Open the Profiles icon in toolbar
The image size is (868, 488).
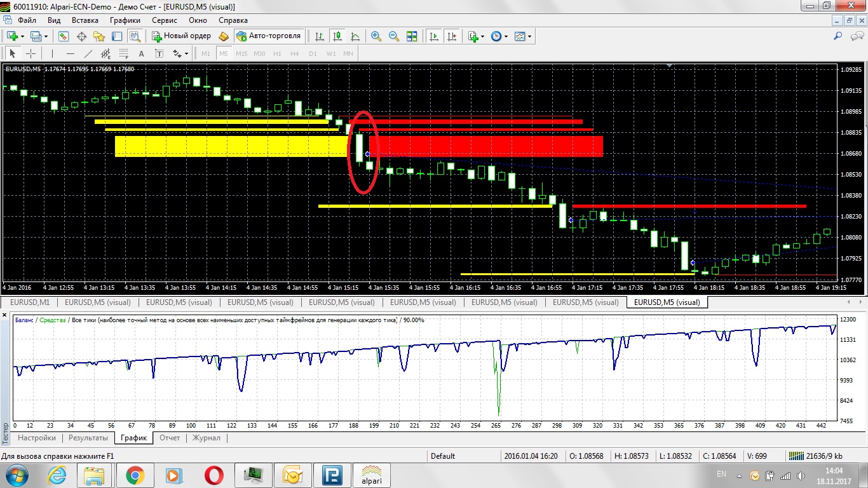click(x=36, y=36)
